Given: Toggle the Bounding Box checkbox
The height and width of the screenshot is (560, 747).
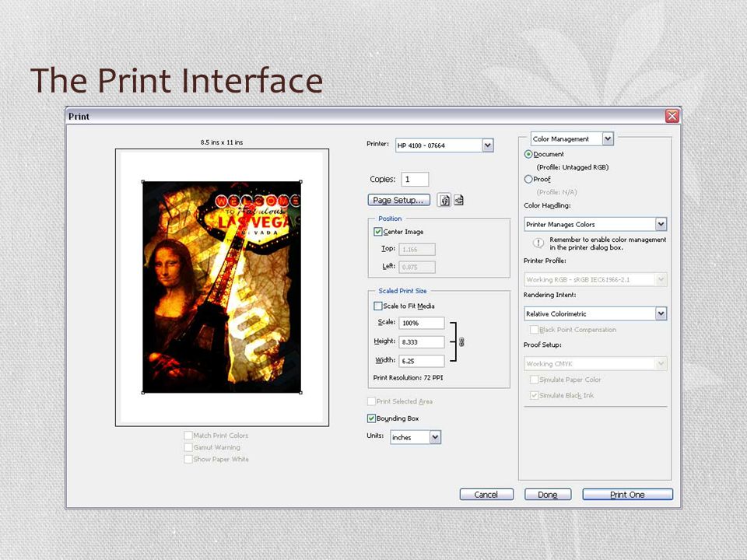Looking at the screenshot, I should click(x=371, y=418).
